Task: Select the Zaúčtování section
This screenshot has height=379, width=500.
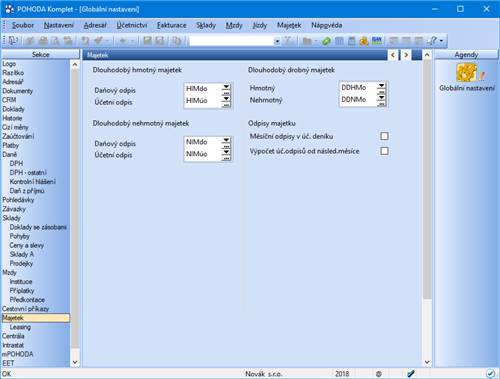Action: (18, 136)
